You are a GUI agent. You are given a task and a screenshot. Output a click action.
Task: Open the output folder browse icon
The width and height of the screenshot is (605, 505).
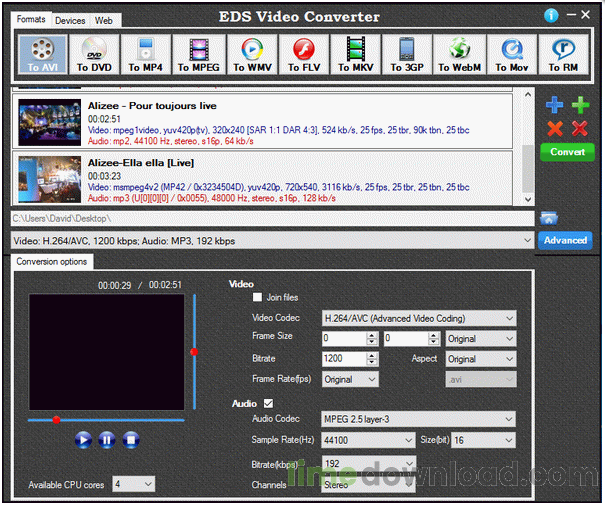(549, 218)
